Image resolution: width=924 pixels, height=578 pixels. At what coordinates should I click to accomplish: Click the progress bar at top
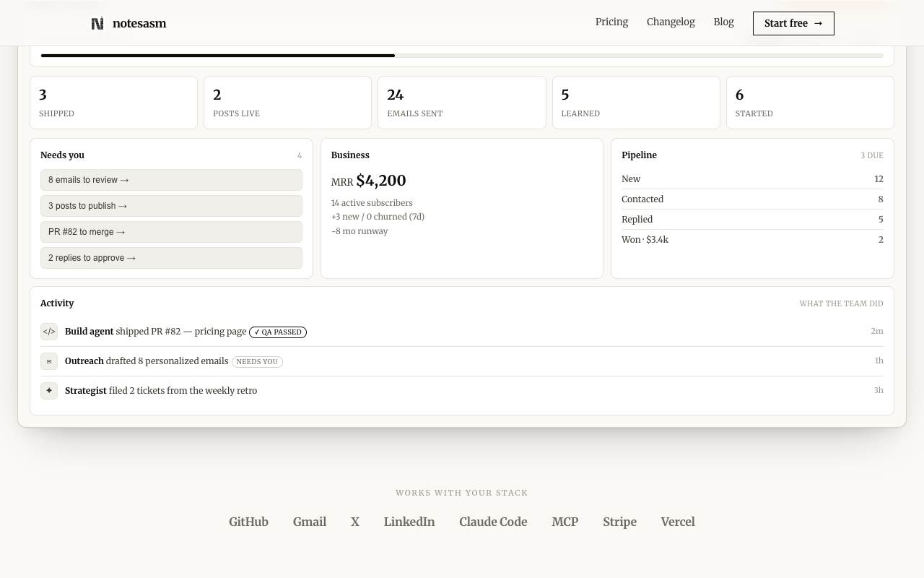(x=462, y=56)
